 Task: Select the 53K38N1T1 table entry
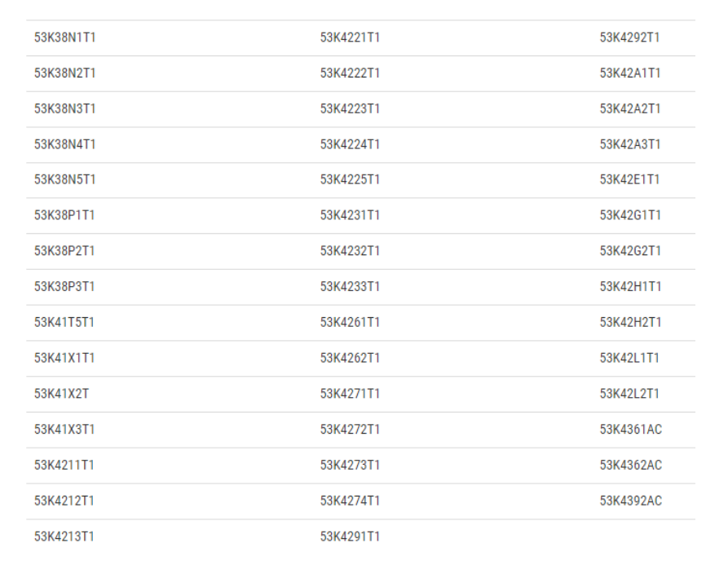tap(64, 38)
